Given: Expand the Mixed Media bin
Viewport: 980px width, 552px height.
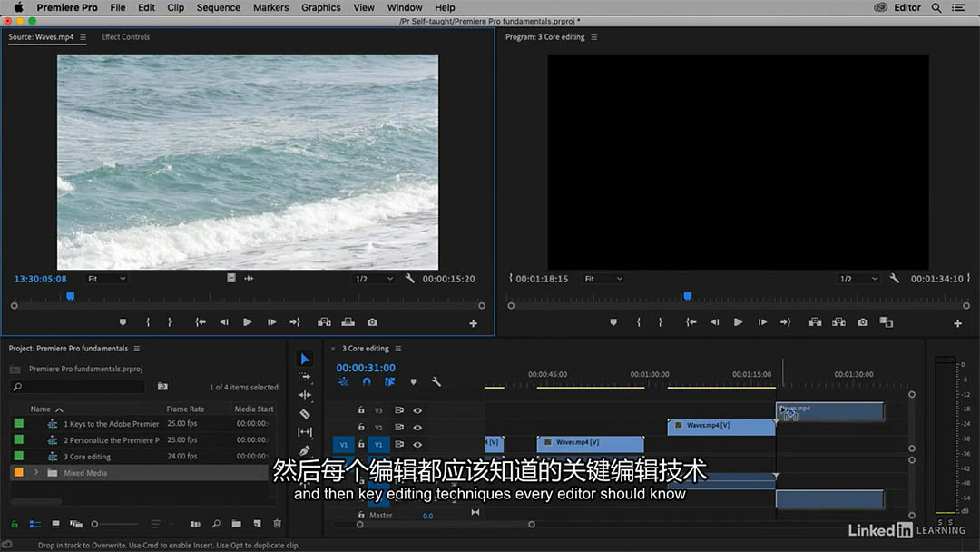Looking at the screenshot, I should pyautogui.click(x=36, y=473).
